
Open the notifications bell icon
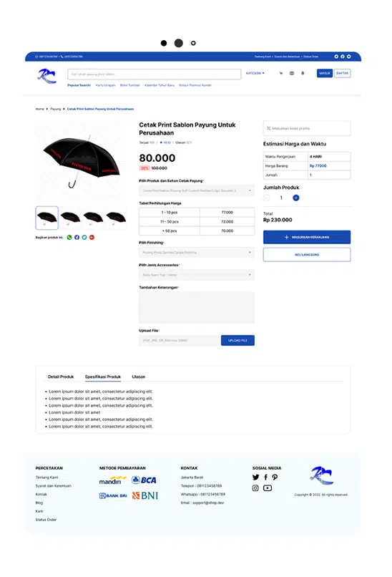pos(303,73)
